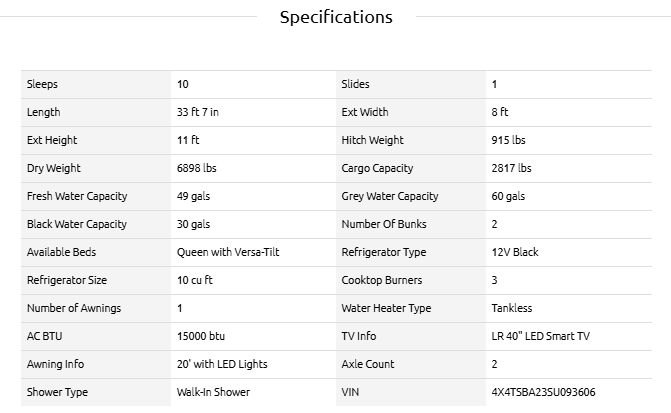Click the AC BTU value 15000 btu

198,336
